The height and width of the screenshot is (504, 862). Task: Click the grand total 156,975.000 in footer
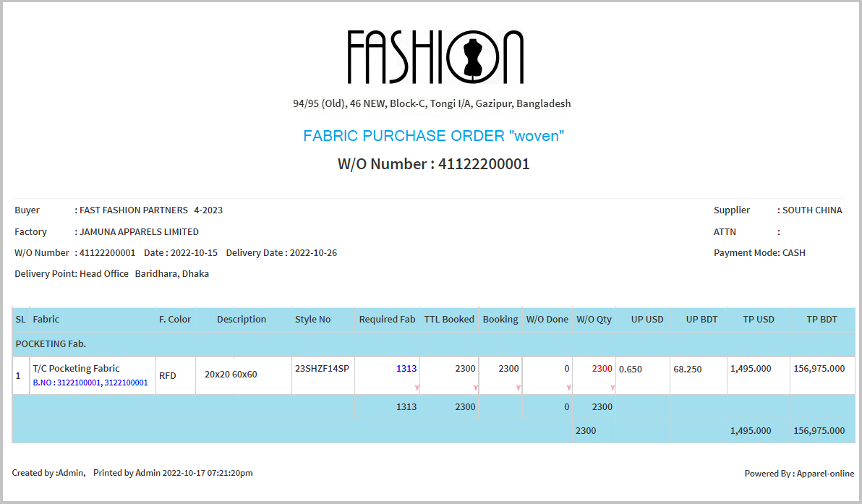coord(819,430)
